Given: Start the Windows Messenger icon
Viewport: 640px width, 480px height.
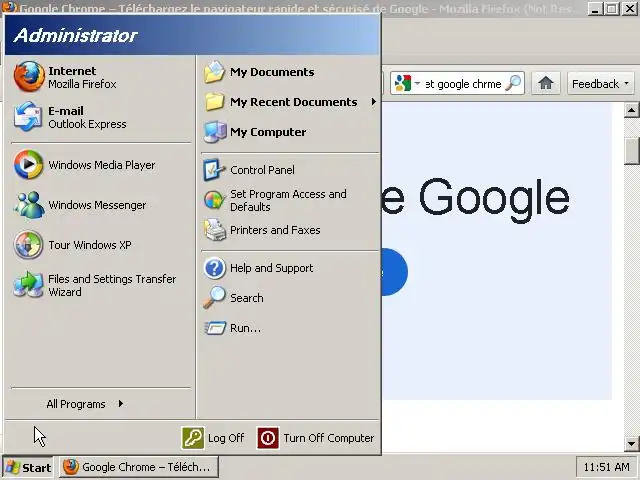Looking at the screenshot, I should [29, 205].
